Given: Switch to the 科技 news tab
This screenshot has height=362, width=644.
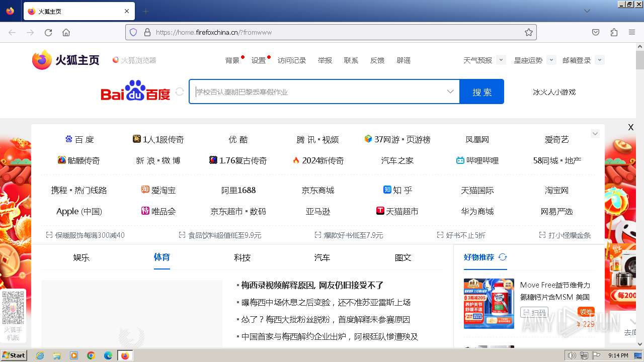Looking at the screenshot, I should pos(242,257).
